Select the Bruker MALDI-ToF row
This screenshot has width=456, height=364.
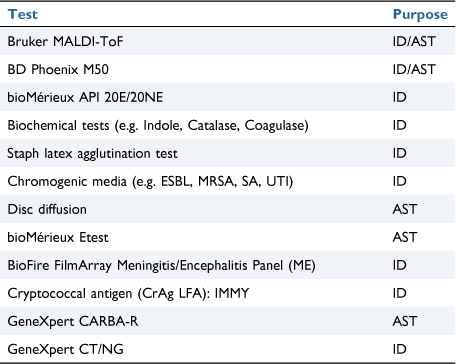[x=228, y=41]
